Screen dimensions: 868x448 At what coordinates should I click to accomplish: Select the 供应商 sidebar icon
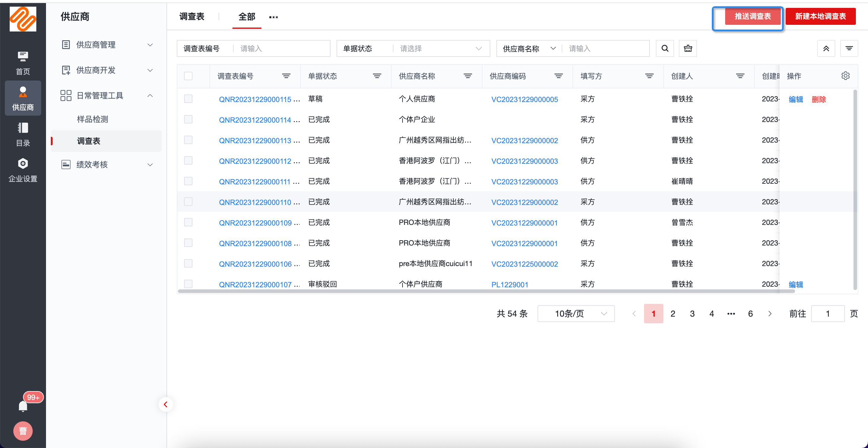tap(23, 98)
